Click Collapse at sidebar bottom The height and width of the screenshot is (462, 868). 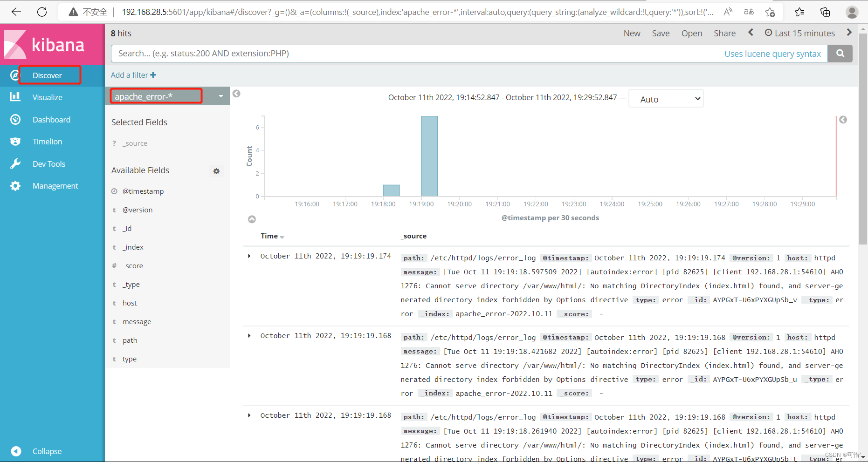point(47,451)
